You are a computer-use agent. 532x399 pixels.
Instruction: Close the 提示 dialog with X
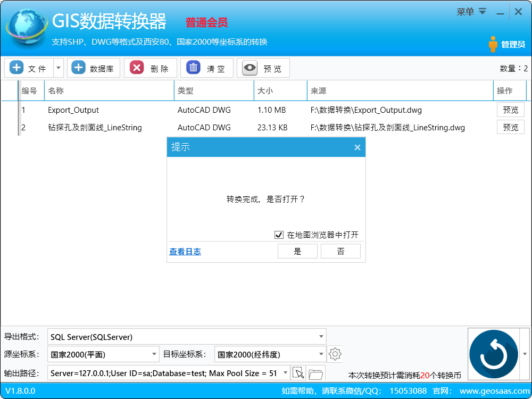(358, 147)
